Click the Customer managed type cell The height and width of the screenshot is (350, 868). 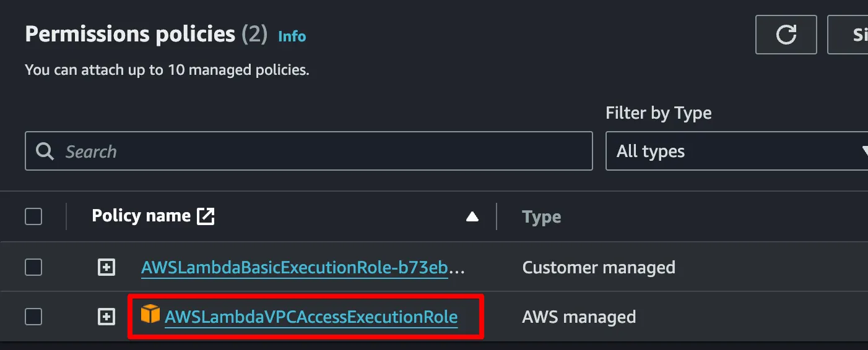(599, 268)
